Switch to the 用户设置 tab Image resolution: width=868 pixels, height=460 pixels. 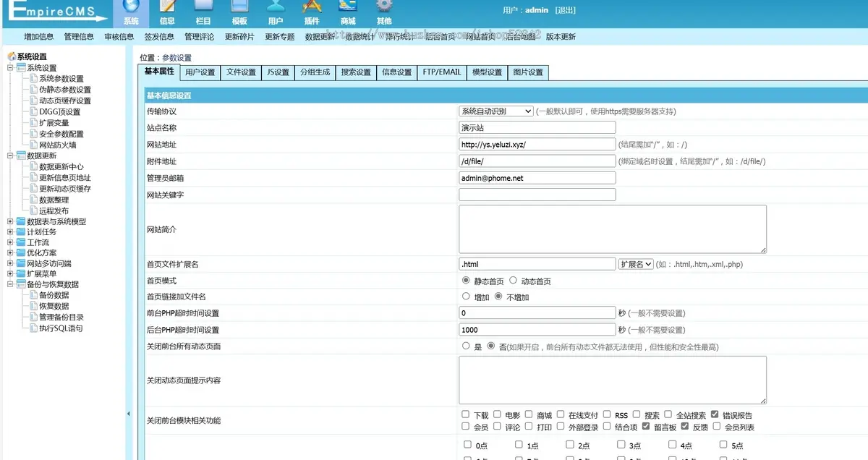[x=200, y=72]
